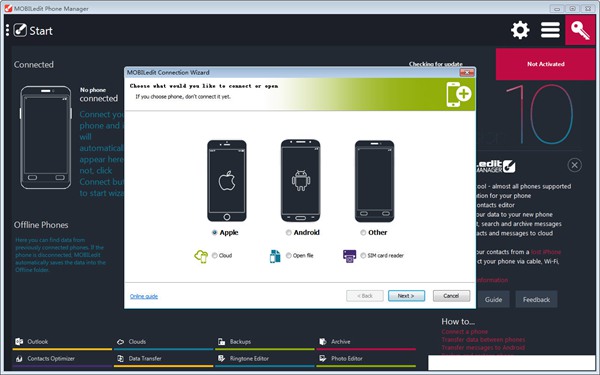The image size is (600, 375).
Task: Click the Not Activated banner
Action: [546, 64]
